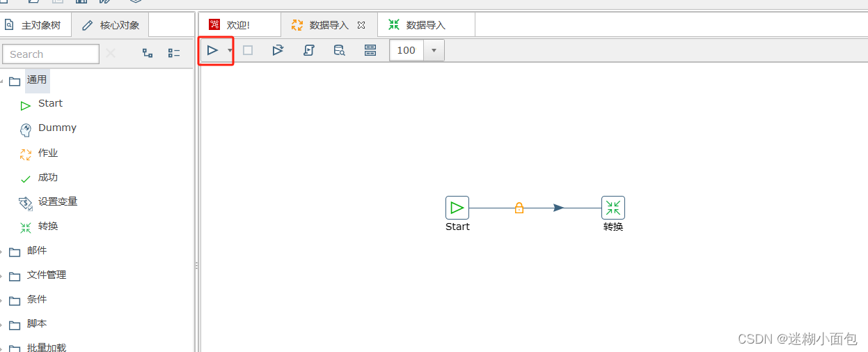Expand the 邮件 folder arrow
The height and width of the screenshot is (352, 868).
[2, 252]
